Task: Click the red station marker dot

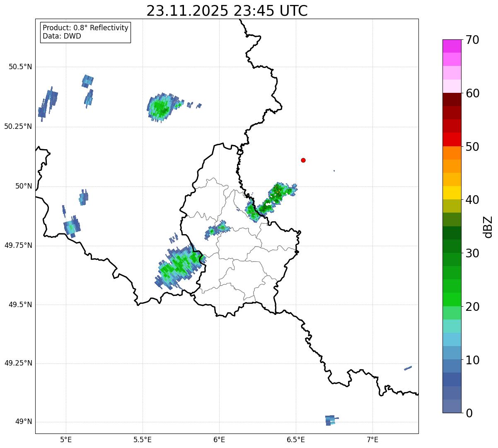Action: 303,160
